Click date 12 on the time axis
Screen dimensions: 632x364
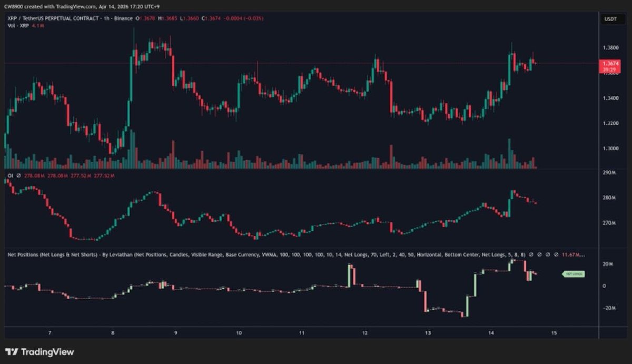coord(364,333)
